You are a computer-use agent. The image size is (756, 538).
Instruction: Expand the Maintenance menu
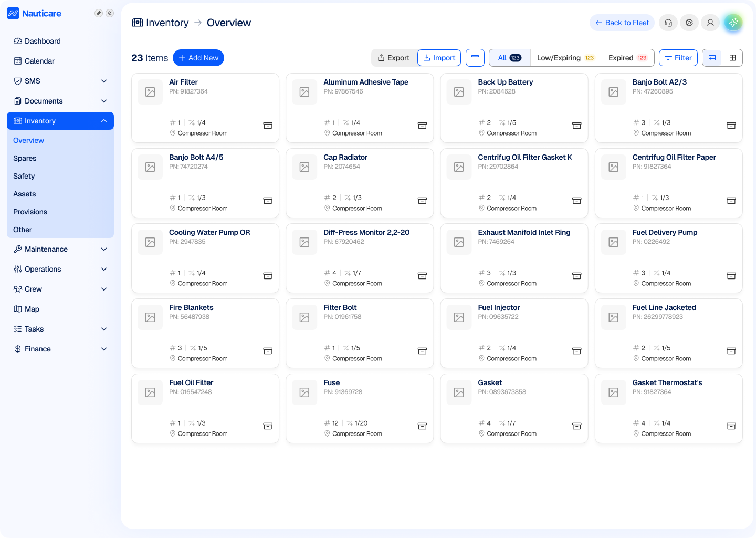[104, 249]
